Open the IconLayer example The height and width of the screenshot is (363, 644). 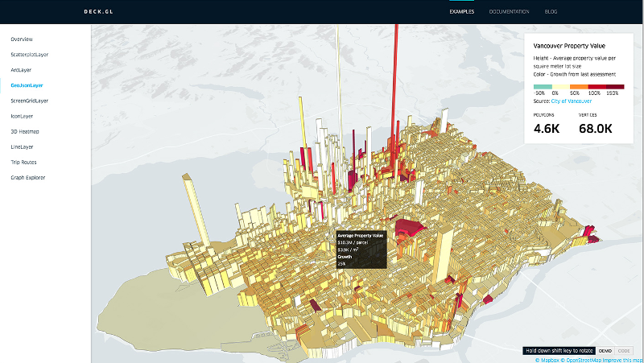click(x=22, y=116)
